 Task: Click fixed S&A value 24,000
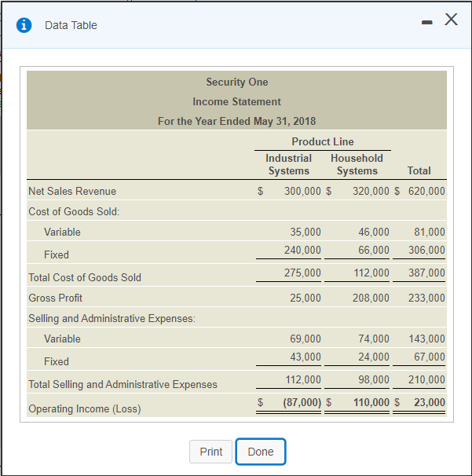374,357
